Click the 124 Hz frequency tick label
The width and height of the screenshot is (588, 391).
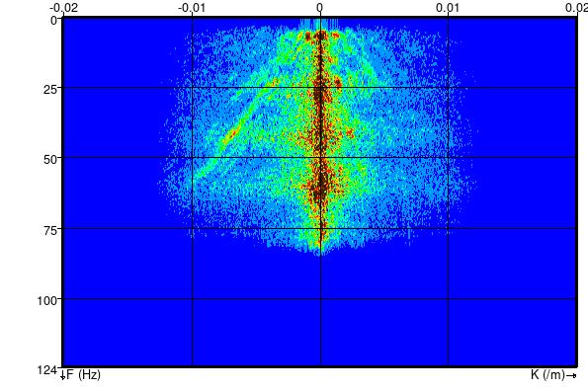(47, 370)
